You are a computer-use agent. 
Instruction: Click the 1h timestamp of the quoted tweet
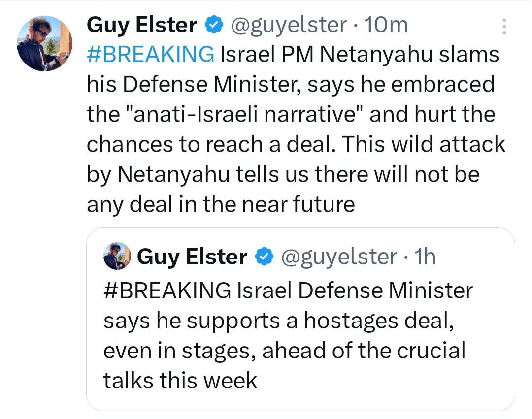[x=425, y=257]
